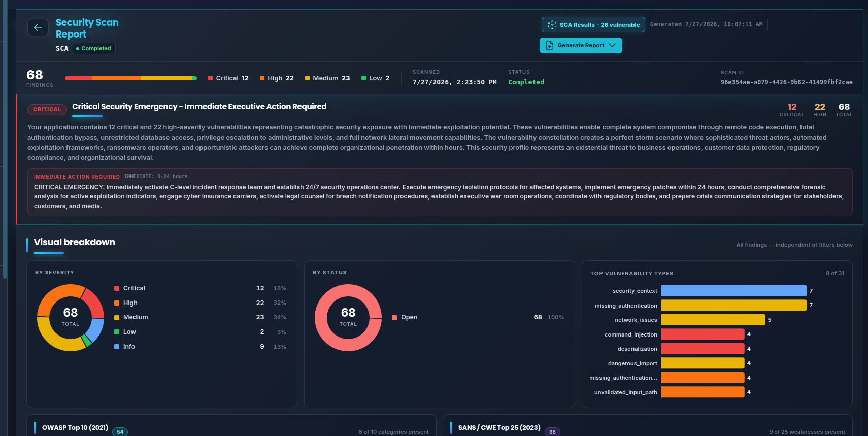Click the network_issues bar
This screenshot has height=436, width=868.
click(x=713, y=320)
